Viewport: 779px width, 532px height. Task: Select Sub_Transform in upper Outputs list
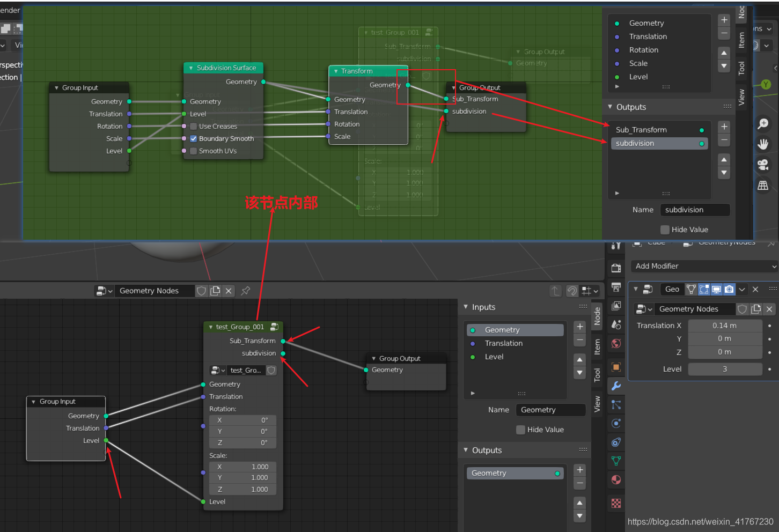pos(659,130)
